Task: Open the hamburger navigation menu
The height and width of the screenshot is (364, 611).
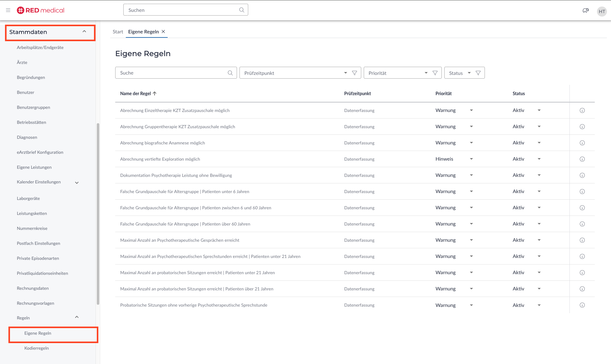Action: [x=8, y=10]
